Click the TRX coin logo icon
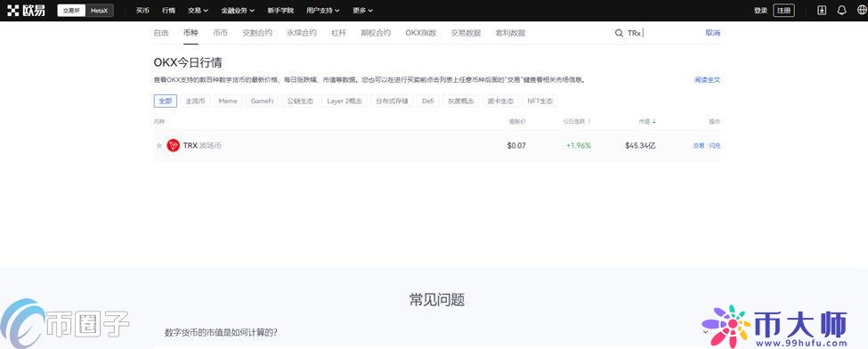The height and width of the screenshot is (349, 868). pos(174,146)
